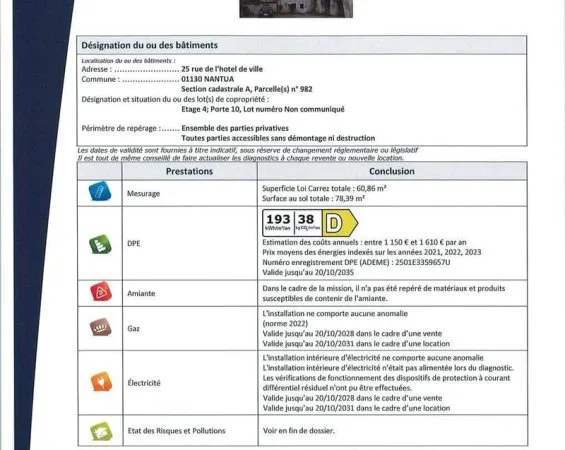Viewport: 565px width, 450px height.
Task: Click the yellow D energy class arrow
Action: [x=340, y=223]
